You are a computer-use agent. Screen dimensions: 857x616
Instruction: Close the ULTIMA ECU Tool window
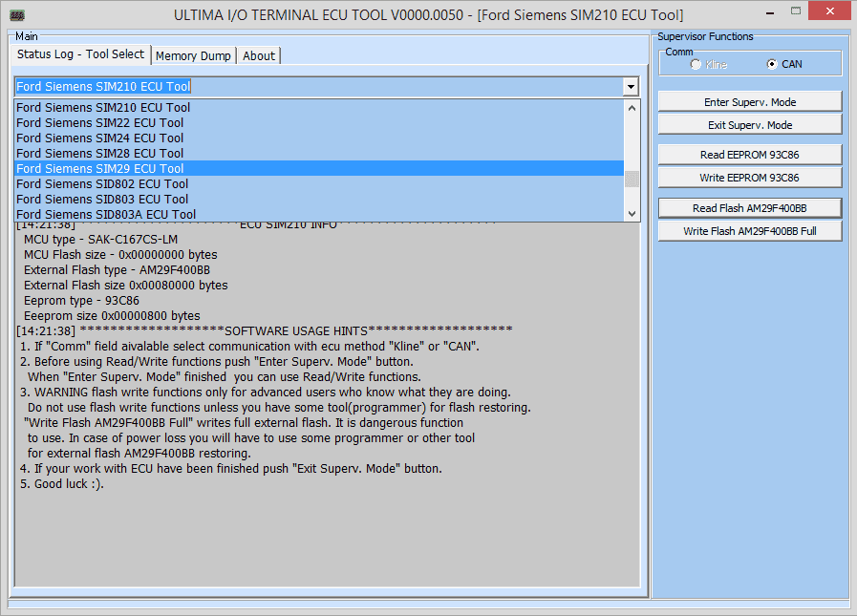(829, 11)
